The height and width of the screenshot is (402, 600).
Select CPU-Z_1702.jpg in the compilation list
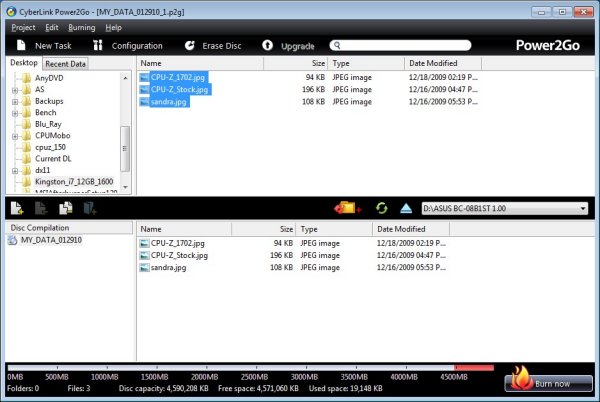point(178,243)
